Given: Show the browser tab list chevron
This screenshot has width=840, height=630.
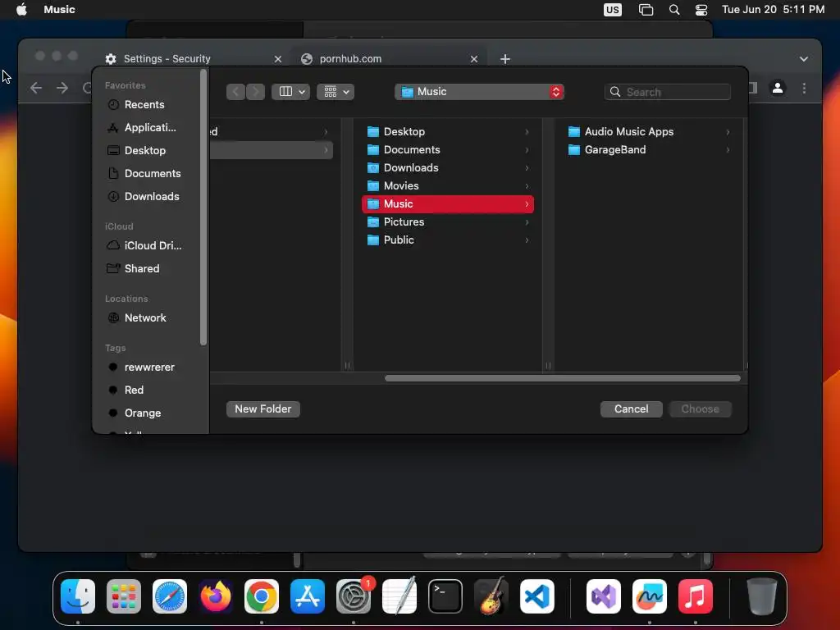Looking at the screenshot, I should point(804,59).
